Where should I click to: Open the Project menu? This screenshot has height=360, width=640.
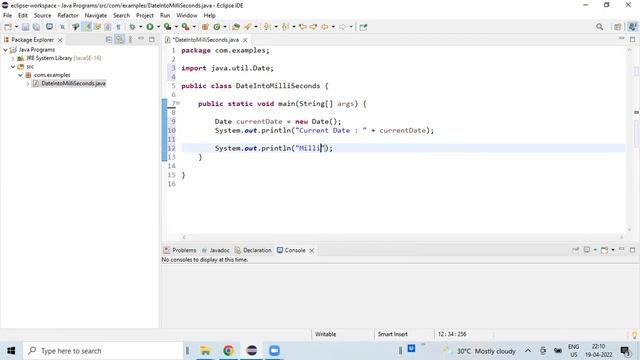(144, 16)
